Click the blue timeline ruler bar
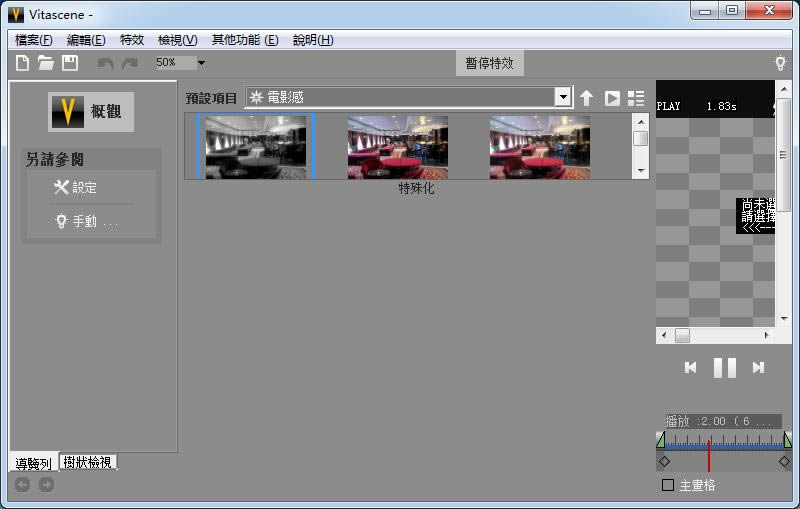Screen dimensions: 800x509 (724, 446)
